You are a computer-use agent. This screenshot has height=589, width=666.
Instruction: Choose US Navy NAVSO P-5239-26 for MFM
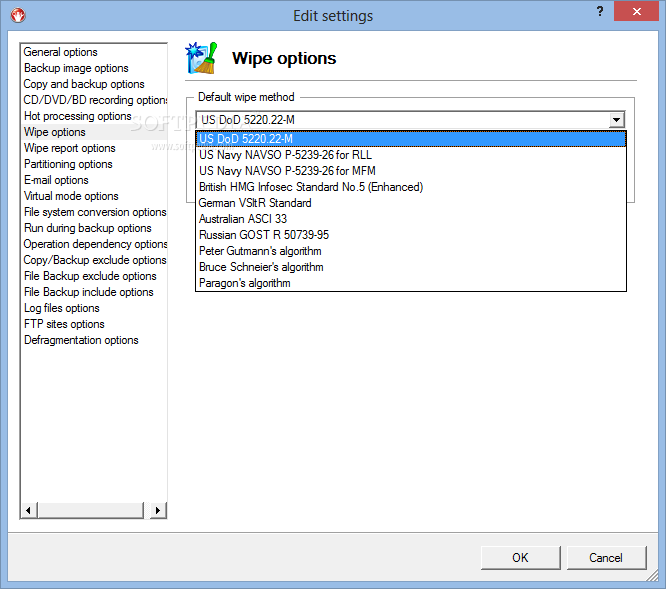coord(411,171)
